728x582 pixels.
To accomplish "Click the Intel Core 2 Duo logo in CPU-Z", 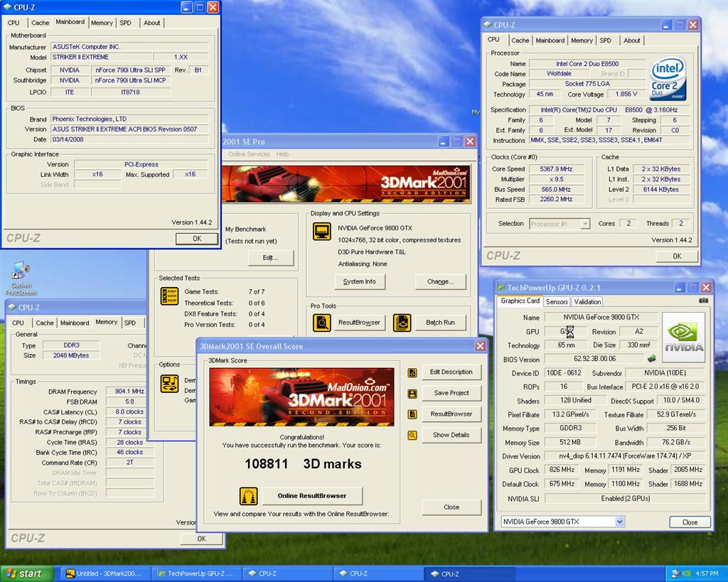I will (x=668, y=78).
